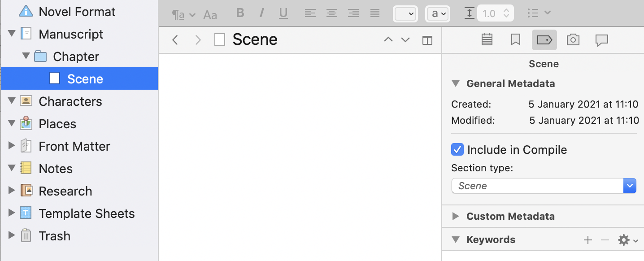The image size is (644, 261).
Task: Click the Bold formatting button
Action: [240, 13]
